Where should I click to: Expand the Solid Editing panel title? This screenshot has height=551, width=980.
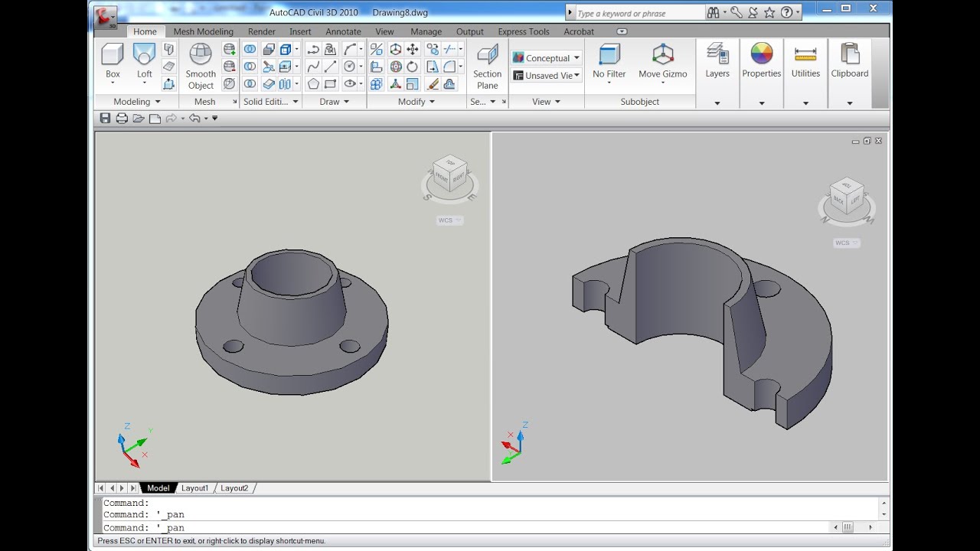point(270,101)
